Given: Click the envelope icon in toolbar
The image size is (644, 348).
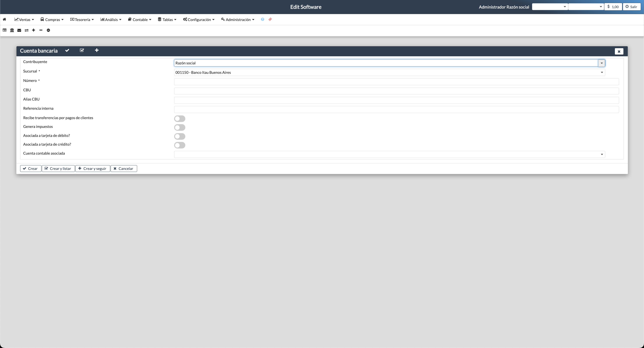Looking at the screenshot, I should point(19,30).
